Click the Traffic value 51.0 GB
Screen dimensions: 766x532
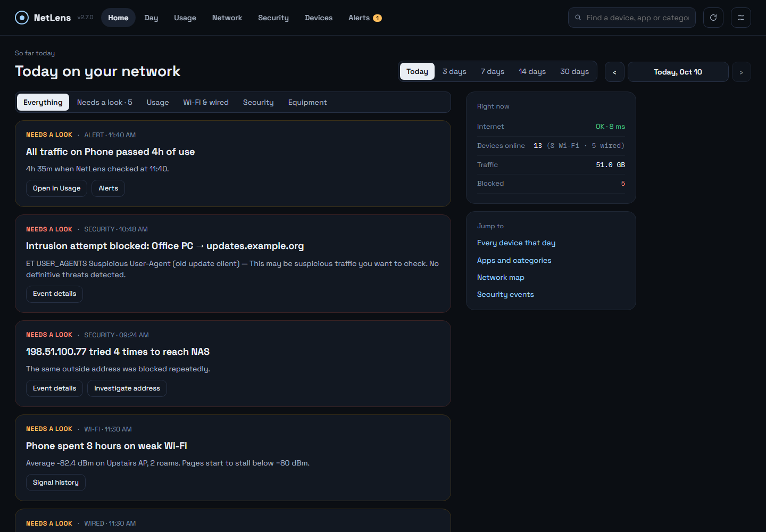point(611,165)
